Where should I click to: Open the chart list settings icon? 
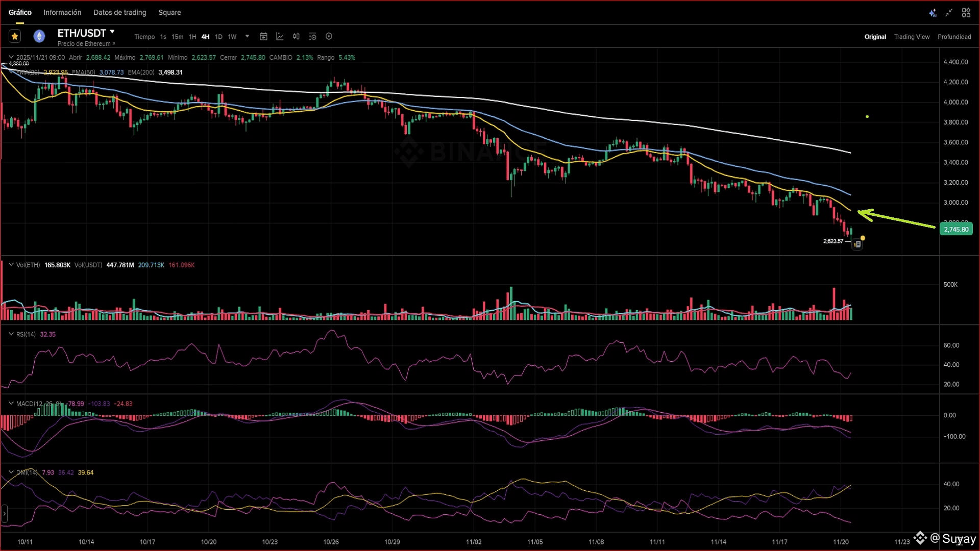pos(312,36)
